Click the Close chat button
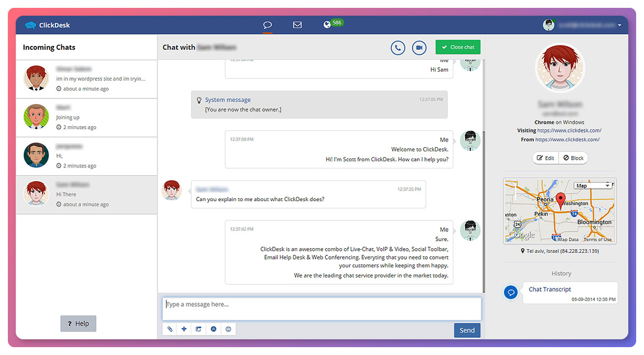 click(x=458, y=47)
